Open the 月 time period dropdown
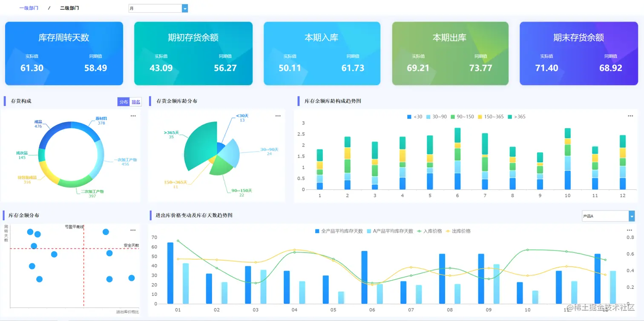This screenshot has width=644, height=321. click(158, 8)
